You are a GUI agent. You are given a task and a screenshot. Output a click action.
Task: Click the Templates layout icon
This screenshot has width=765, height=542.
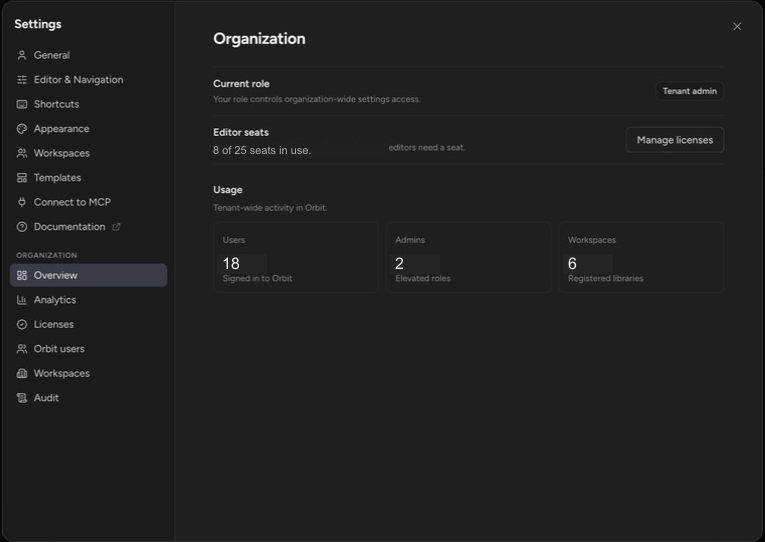(21, 178)
